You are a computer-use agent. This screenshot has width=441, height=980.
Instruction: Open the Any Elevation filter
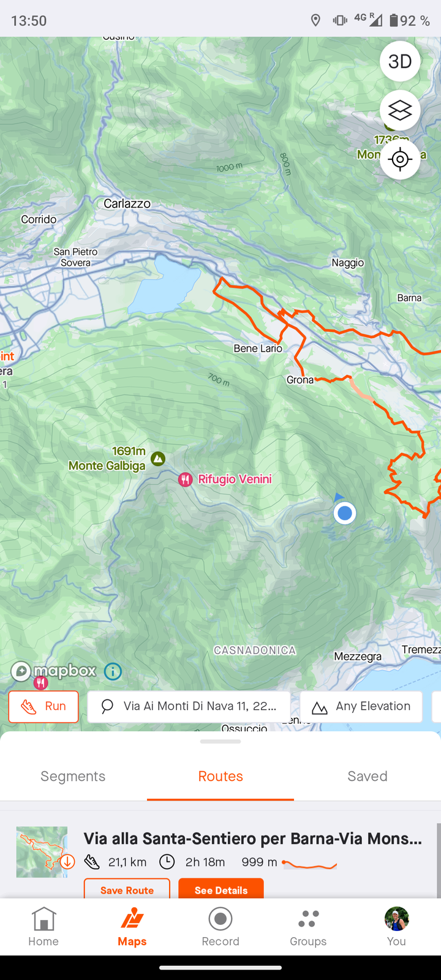click(361, 706)
